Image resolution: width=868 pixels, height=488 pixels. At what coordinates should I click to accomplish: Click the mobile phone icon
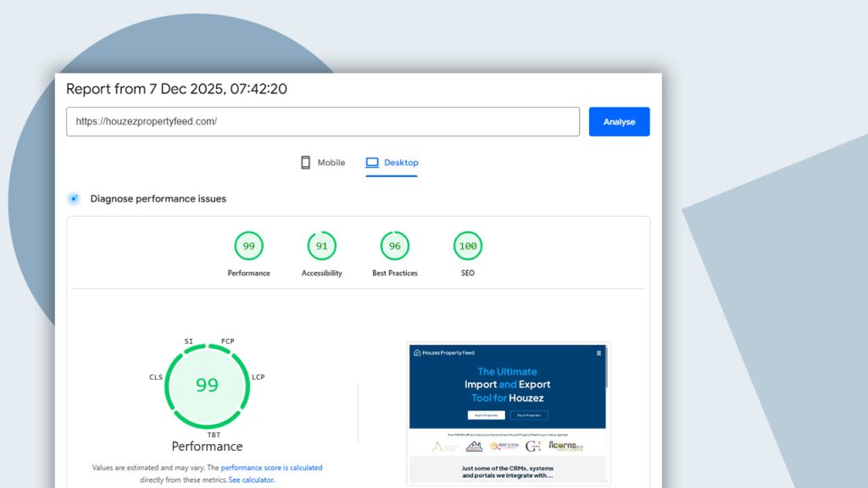(306, 163)
